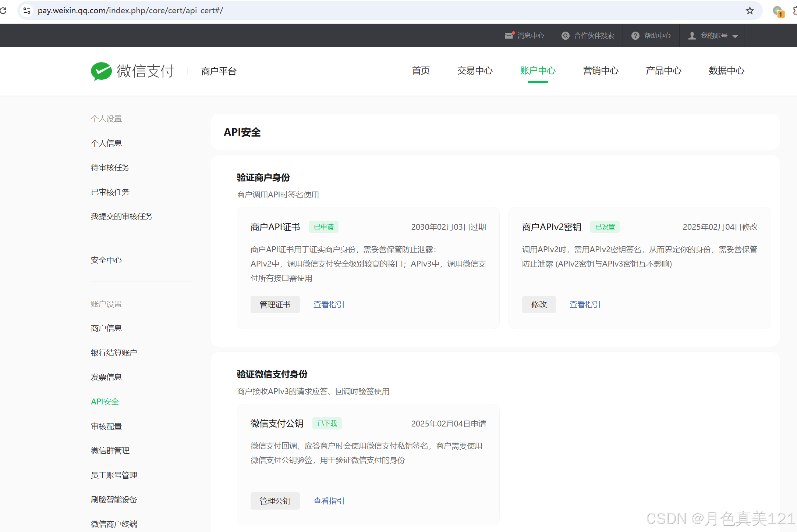Reload the page with refresh icon
797x532 pixels.
(5, 10)
